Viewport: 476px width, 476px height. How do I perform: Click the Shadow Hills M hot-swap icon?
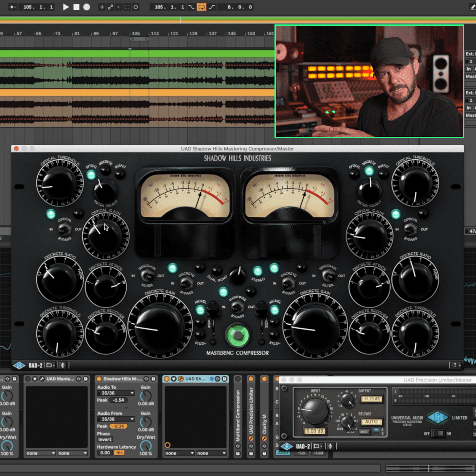pos(146,379)
